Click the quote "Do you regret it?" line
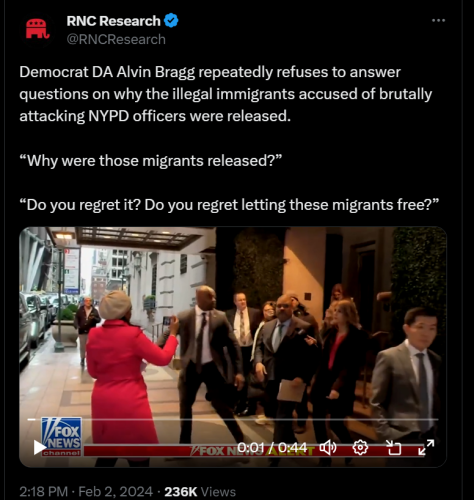The image size is (474, 500). 229,205
